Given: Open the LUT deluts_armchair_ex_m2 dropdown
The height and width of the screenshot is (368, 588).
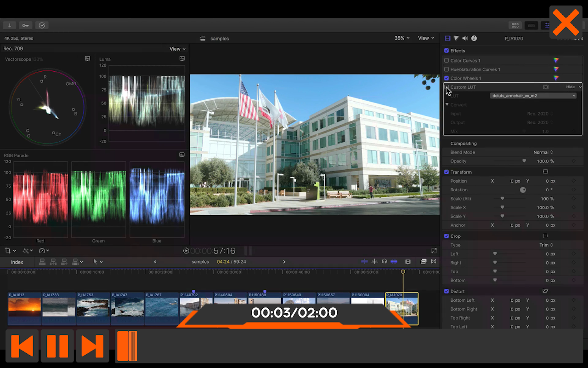Looking at the screenshot, I should [x=533, y=96].
